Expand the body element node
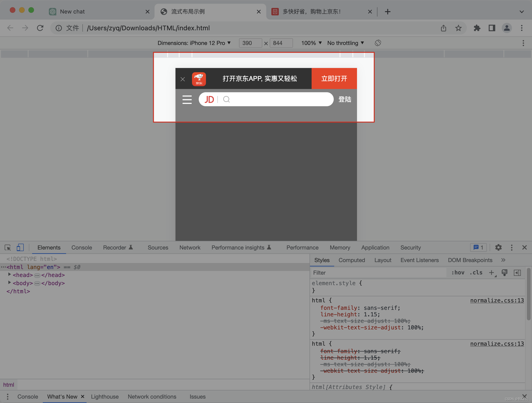Viewport: 532px width, 403px height. [10, 283]
